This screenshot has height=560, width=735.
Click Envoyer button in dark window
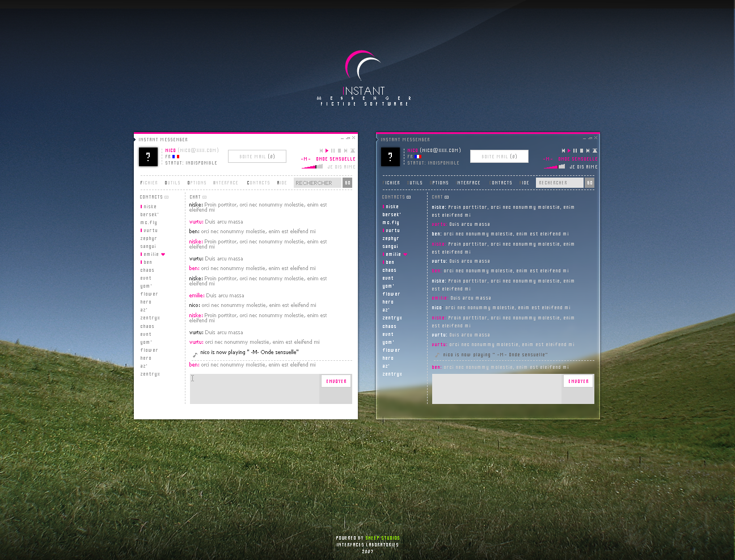coord(578,381)
